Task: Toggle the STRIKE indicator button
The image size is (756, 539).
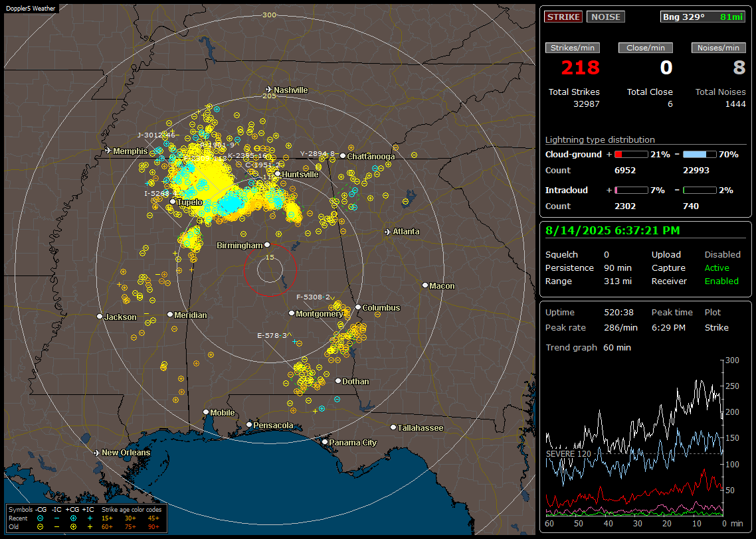Action: tap(563, 17)
